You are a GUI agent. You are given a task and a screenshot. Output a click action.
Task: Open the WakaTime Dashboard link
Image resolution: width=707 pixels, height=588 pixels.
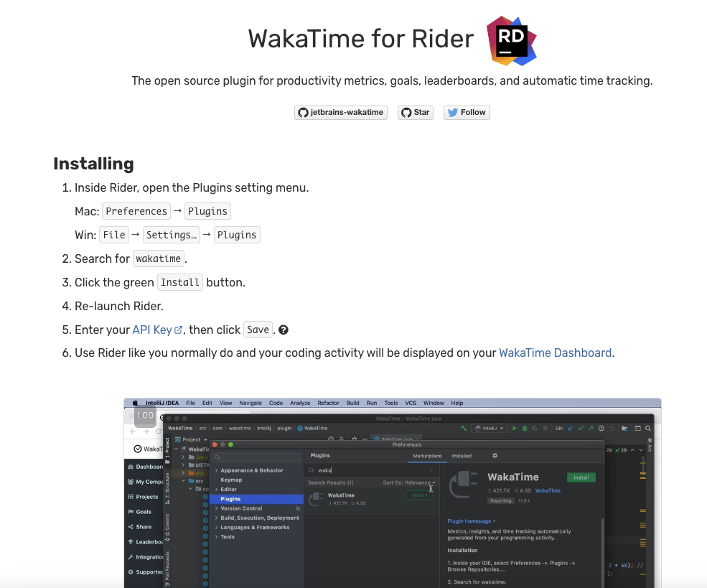pyautogui.click(x=555, y=353)
